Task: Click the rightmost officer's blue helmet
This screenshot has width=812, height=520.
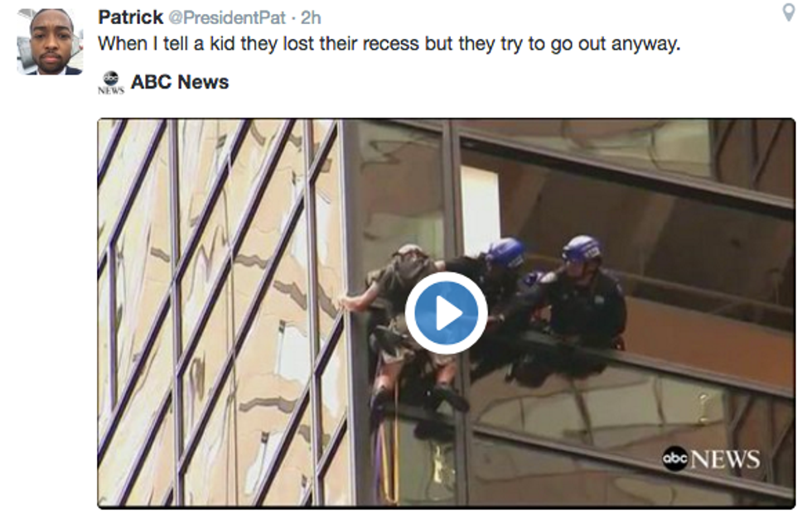Action: pos(582,249)
